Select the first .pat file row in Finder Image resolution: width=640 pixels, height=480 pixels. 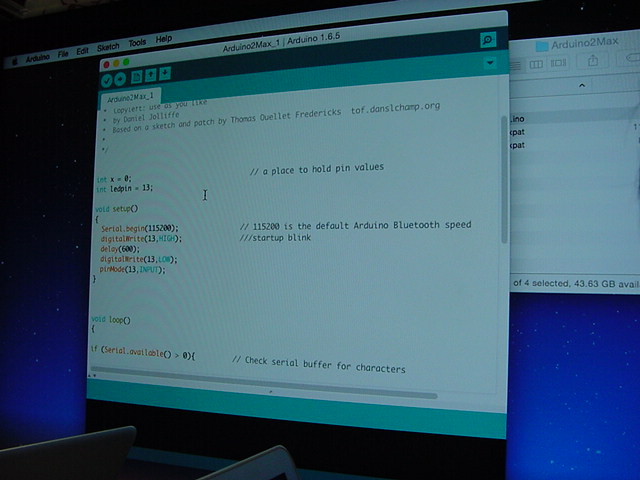point(575,132)
